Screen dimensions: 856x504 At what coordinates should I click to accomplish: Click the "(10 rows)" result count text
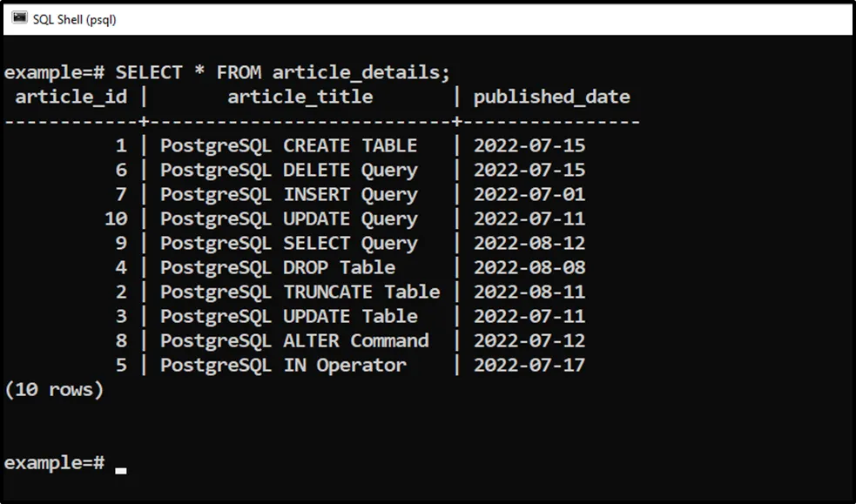click(54, 389)
